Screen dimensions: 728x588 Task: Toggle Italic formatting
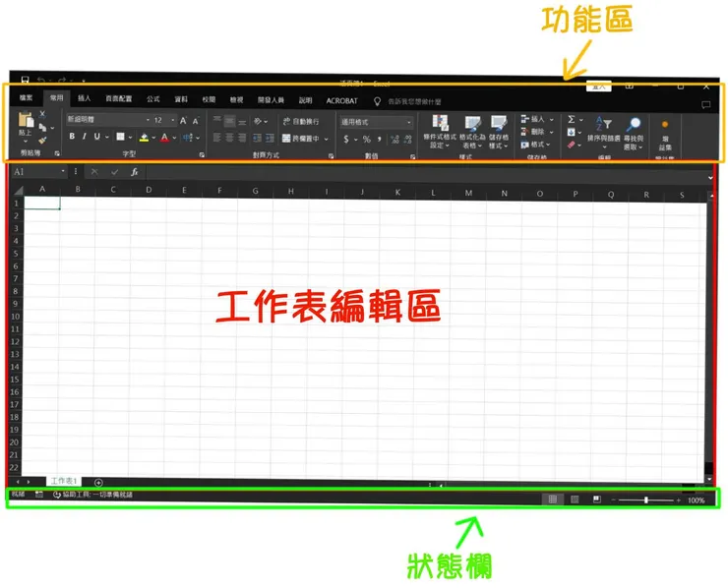(x=84, y=136)
